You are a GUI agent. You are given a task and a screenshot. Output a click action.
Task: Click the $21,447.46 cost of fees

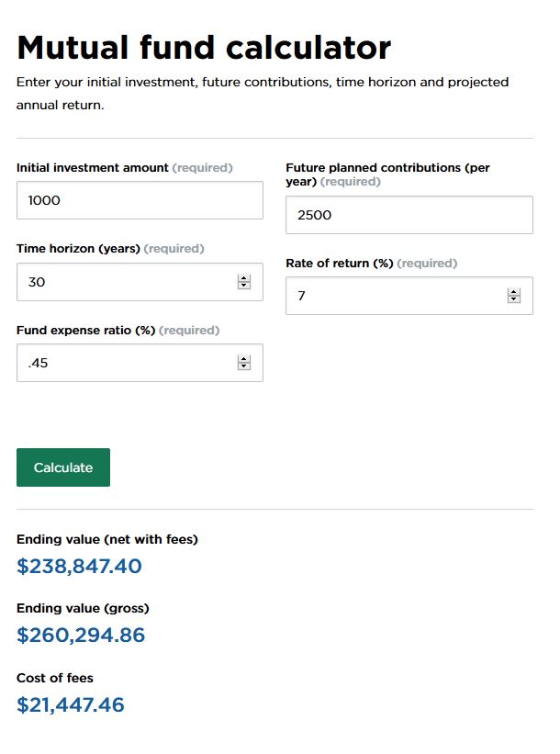click(71, 705)
